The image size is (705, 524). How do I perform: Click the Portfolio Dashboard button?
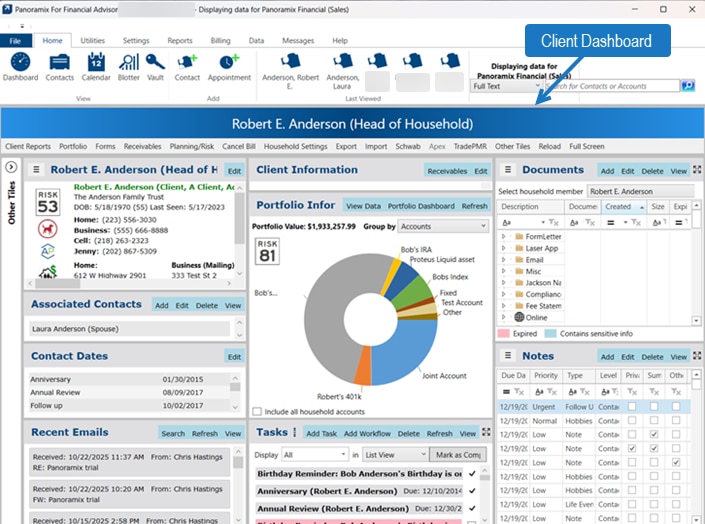coord(421,206)
